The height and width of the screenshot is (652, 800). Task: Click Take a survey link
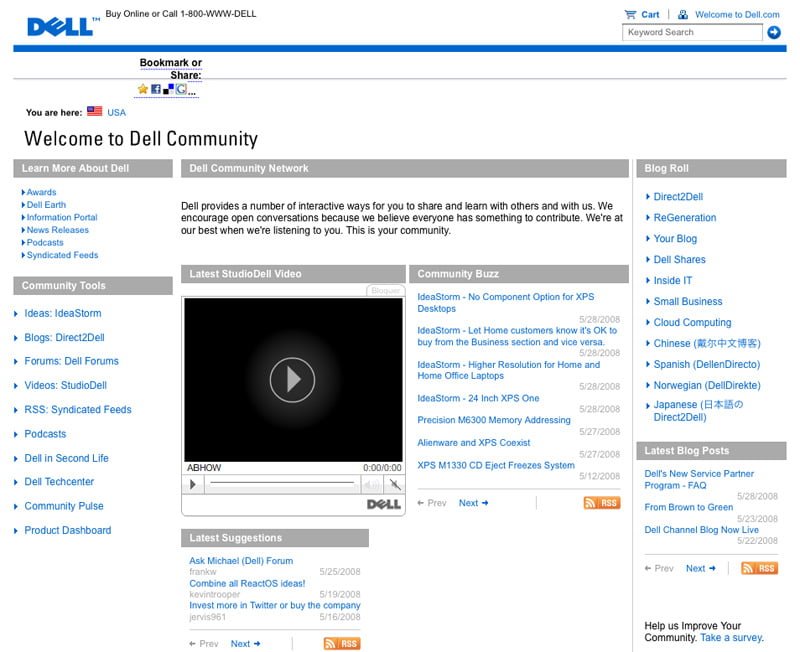[731, 638]
